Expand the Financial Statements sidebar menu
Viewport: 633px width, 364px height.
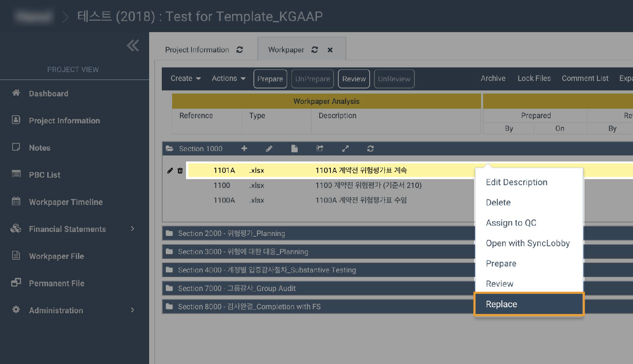point(132,229)
